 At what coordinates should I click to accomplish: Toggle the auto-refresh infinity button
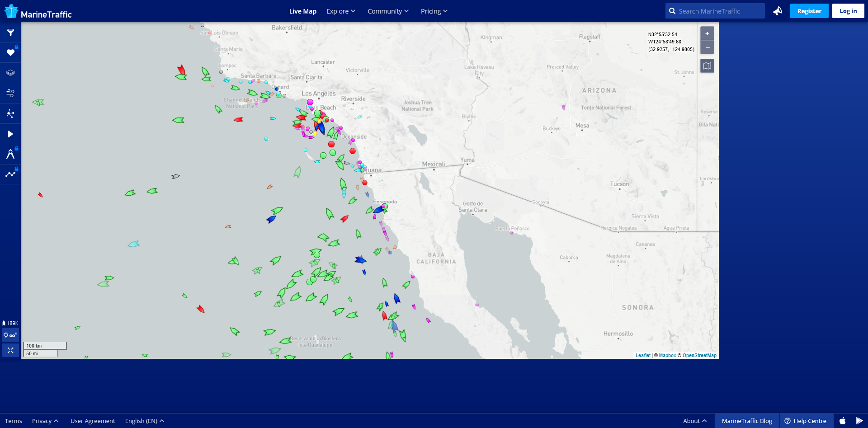click(x=10, y=335)
